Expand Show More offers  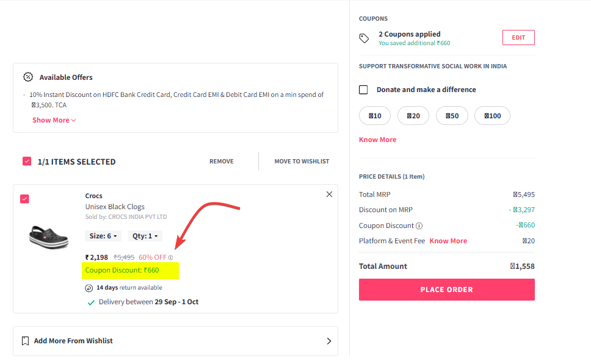54,120
